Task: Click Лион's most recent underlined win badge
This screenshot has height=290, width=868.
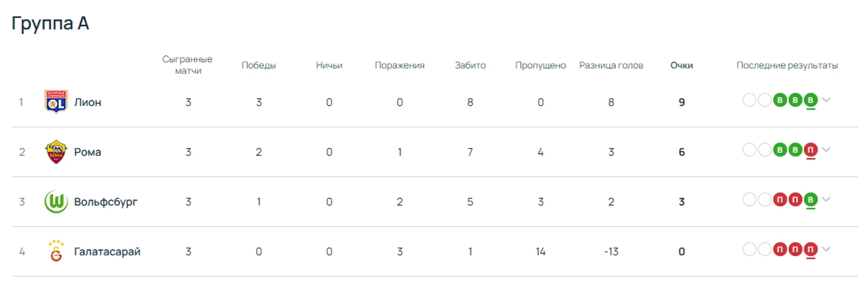Action: pos(810,100)
